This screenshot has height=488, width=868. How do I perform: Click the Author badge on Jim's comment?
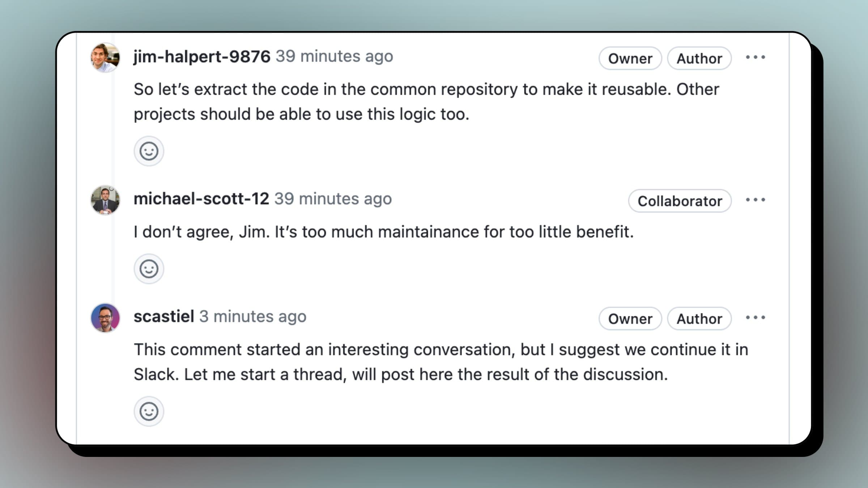pyautogui.click(x=699, y=58)
